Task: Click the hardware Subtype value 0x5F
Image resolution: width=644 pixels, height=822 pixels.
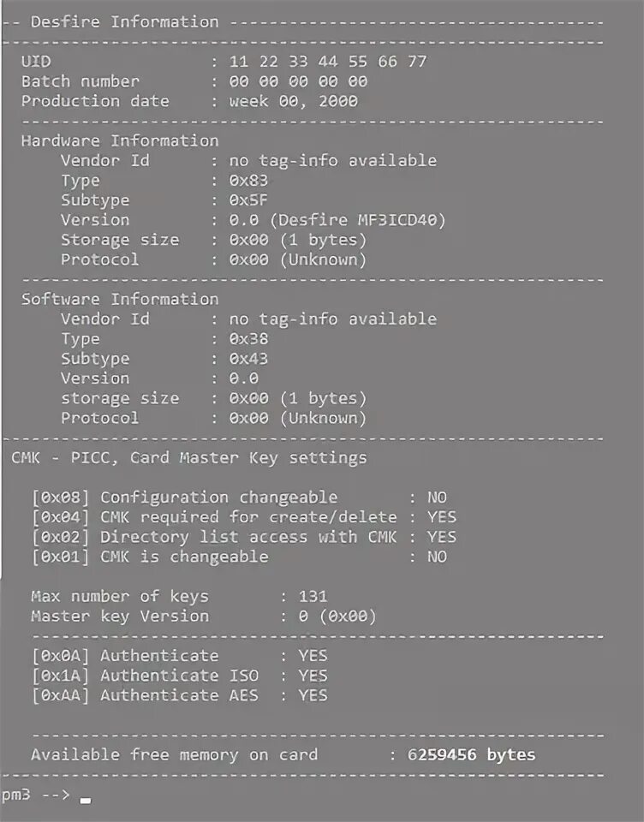Action: [x=248, y=200]
